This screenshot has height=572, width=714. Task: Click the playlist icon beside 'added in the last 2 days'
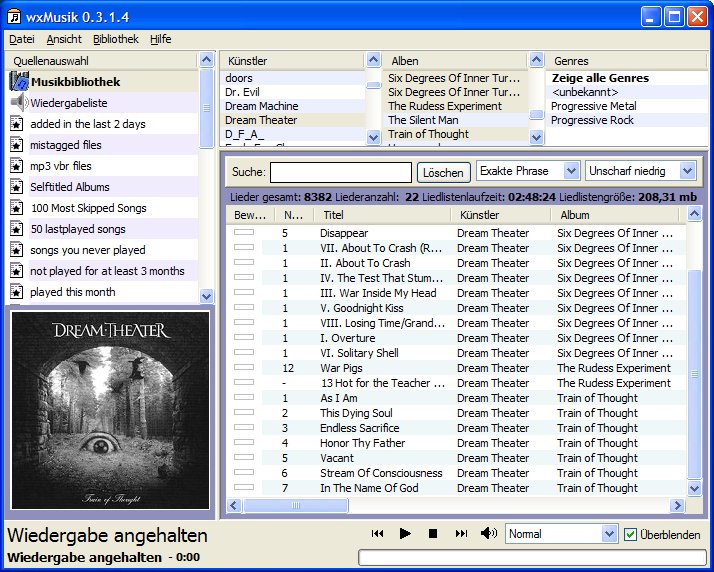click(x=16, y=124)
